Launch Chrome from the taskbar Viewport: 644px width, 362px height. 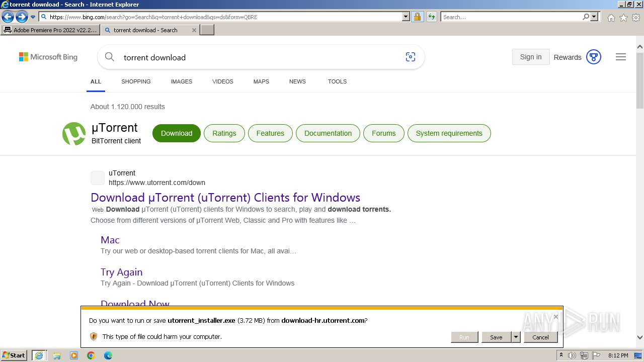coord(91,355)
